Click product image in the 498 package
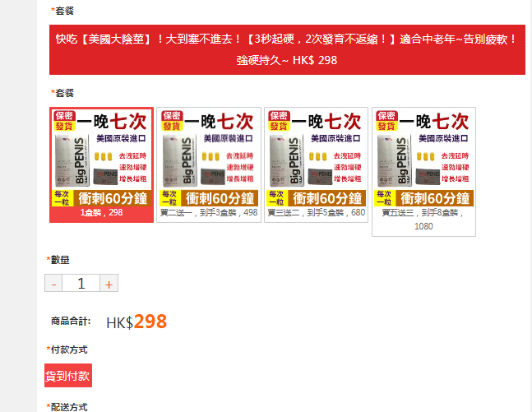The width and height of the screenshot is (532, 412). [x=209, y=158]
